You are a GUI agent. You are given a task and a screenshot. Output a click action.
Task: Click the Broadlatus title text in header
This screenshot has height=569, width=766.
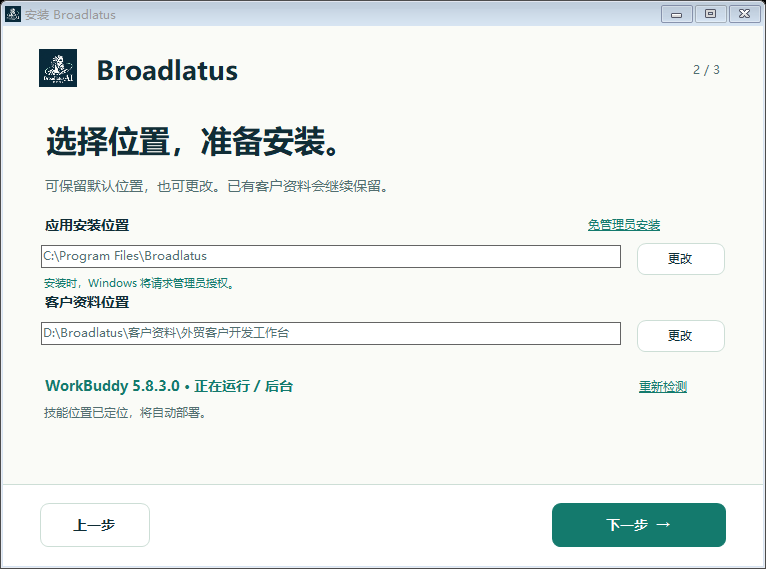[167, 70]
